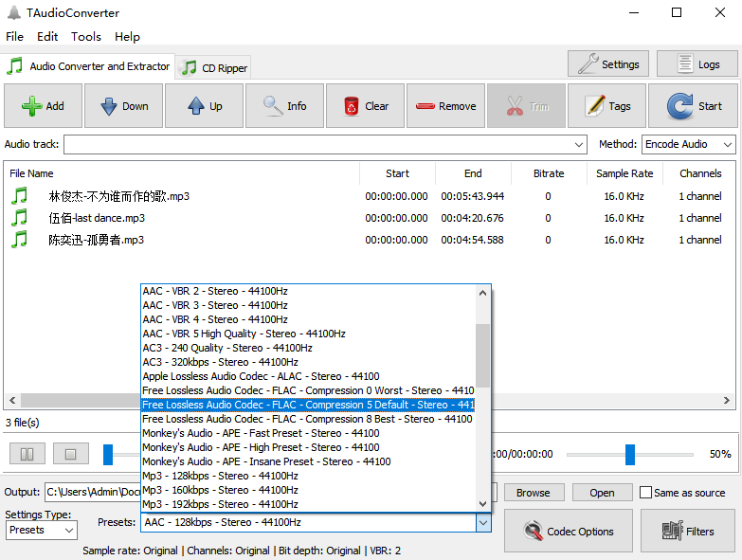Click the TAudioConverter bell title icon
Viewport: 742px width, 560px height.
(13, 12)
